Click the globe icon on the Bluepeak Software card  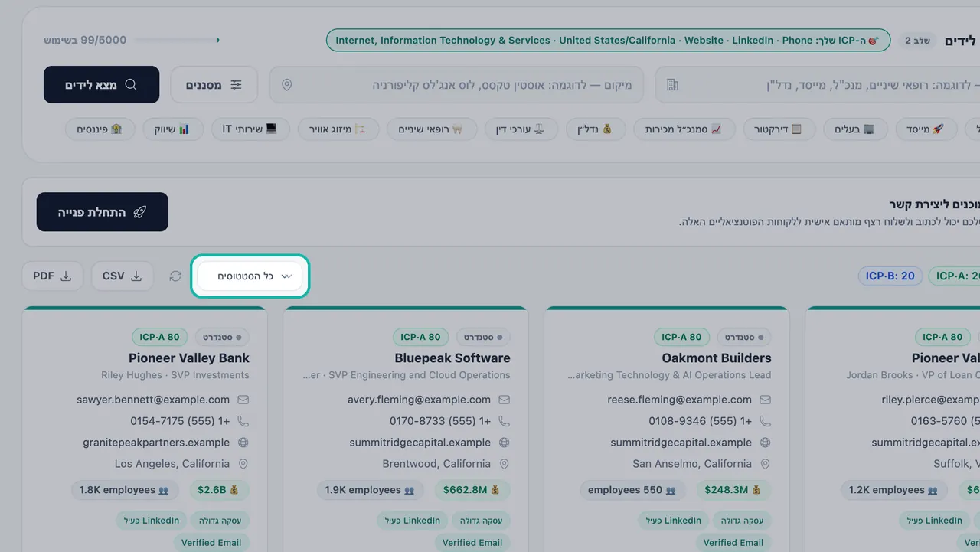pyautogui.click(x=505, y=443)
